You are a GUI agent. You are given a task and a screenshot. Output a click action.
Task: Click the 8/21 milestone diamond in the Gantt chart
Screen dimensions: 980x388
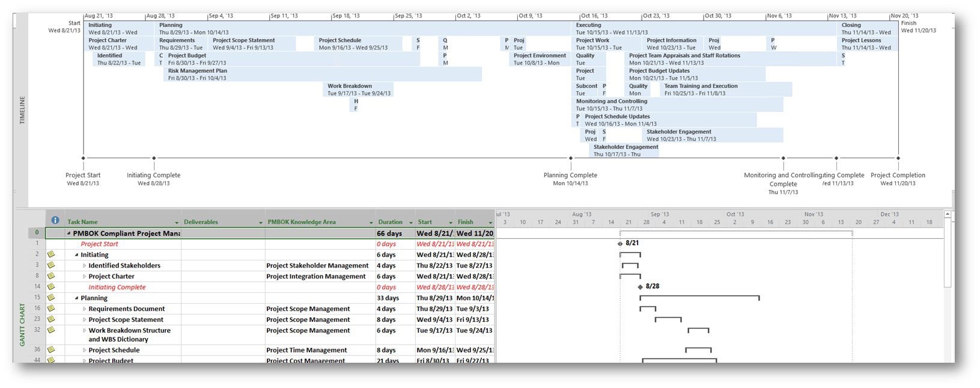click(620, 244)
